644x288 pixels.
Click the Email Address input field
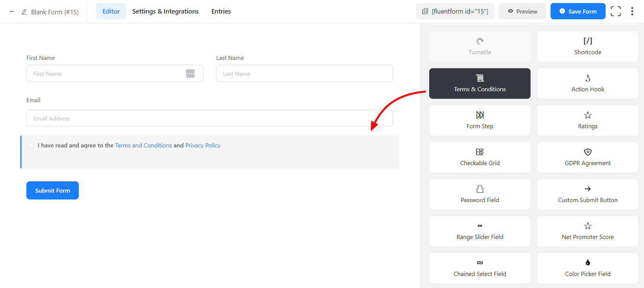(209, 118)
